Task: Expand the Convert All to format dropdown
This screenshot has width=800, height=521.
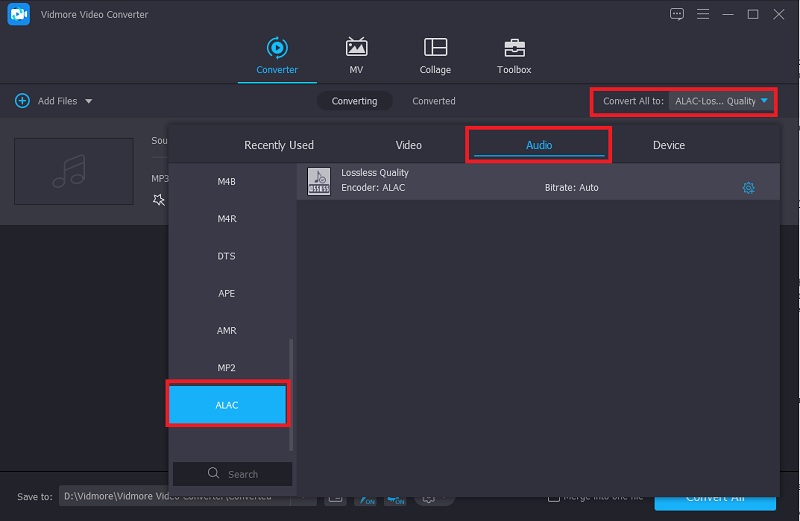Action: (764, 101)
